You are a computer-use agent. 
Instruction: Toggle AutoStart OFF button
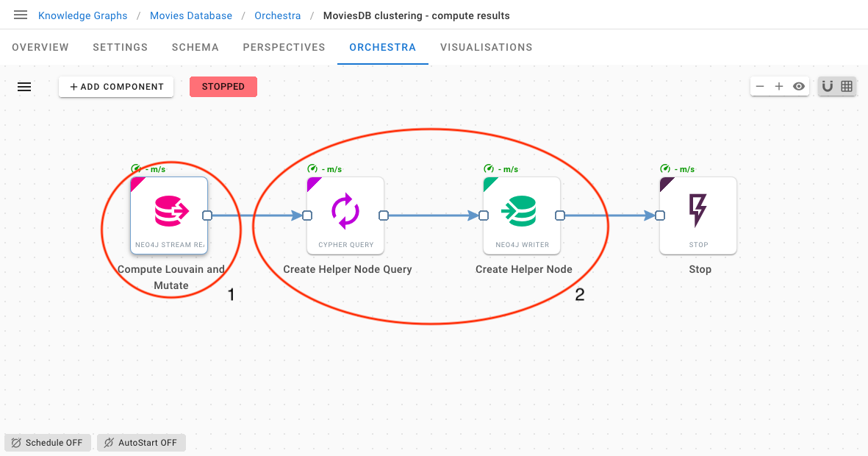141,443
